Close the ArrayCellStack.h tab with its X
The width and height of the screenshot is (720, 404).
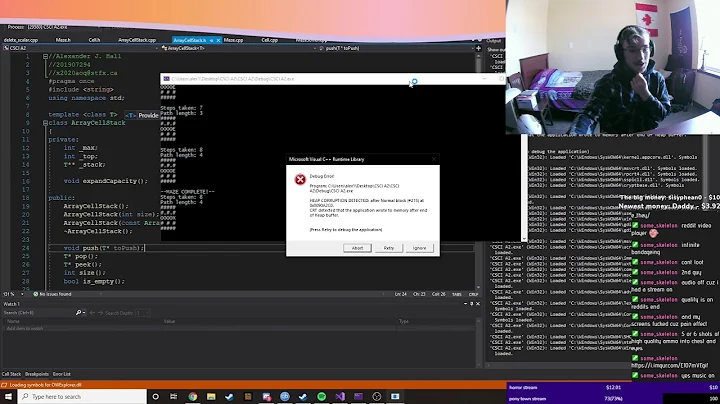click(218, 40)
